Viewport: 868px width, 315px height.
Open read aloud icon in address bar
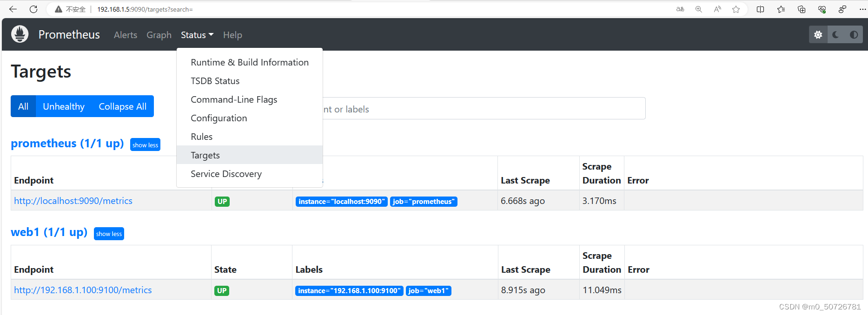[x=717, y=9]
